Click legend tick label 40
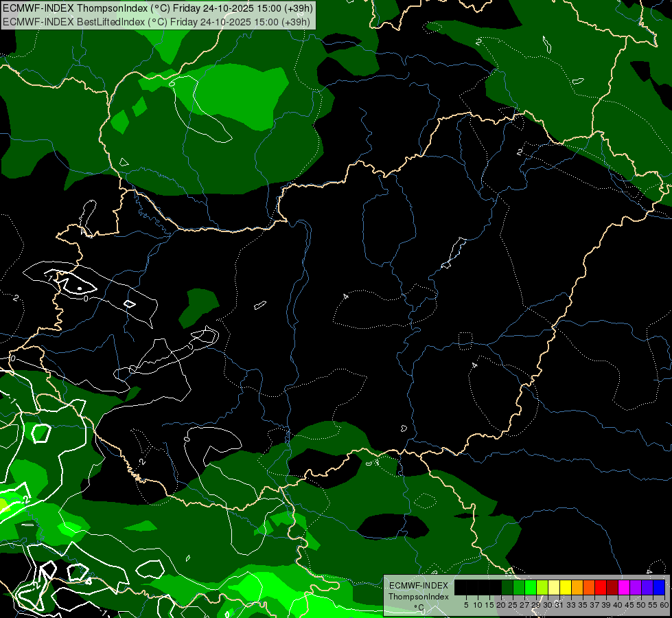This screenshot has height=618, width=672. 618,605
